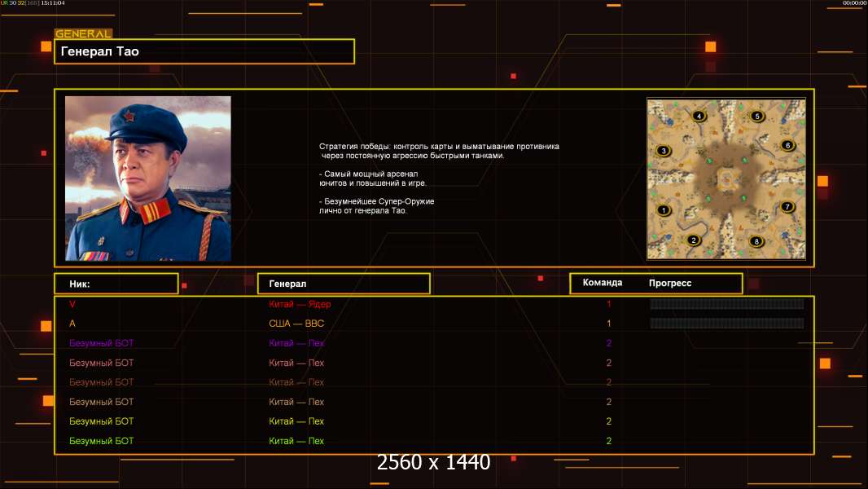Screen dimensions: 868x489
Task: Click team number 1 for player A
Action: click(x=609, y=324)
